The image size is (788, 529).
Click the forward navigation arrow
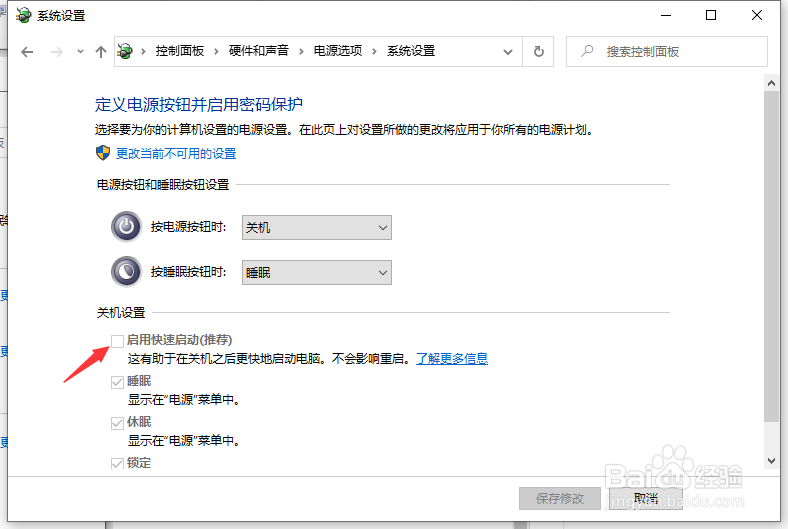tap(57, 52)
